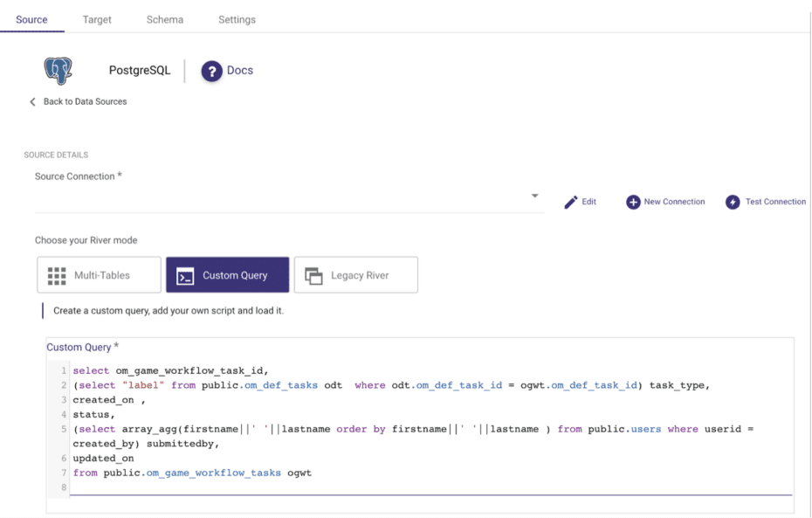
Task: Click the PostgreSQL elephant logo icon
Action: 58,71
